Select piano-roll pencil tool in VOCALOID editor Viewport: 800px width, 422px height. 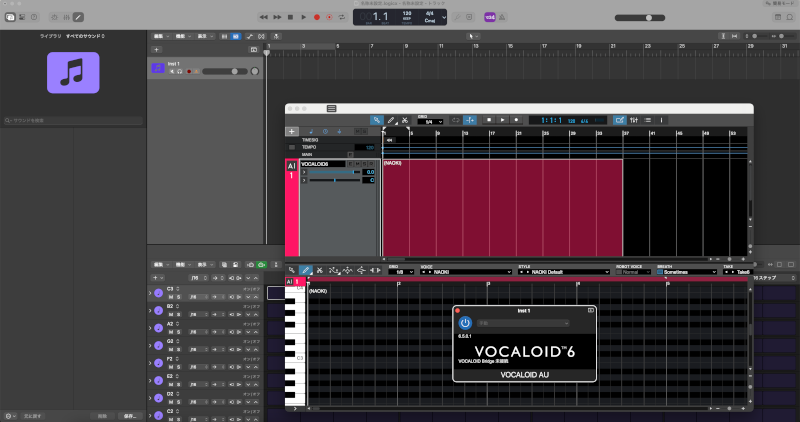[305, 270]
